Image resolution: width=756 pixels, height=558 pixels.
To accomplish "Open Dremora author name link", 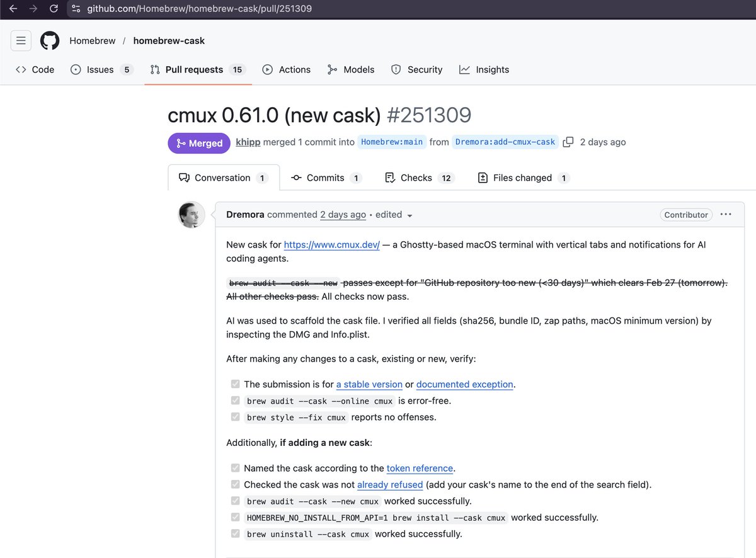I will [x=245, y=215].
